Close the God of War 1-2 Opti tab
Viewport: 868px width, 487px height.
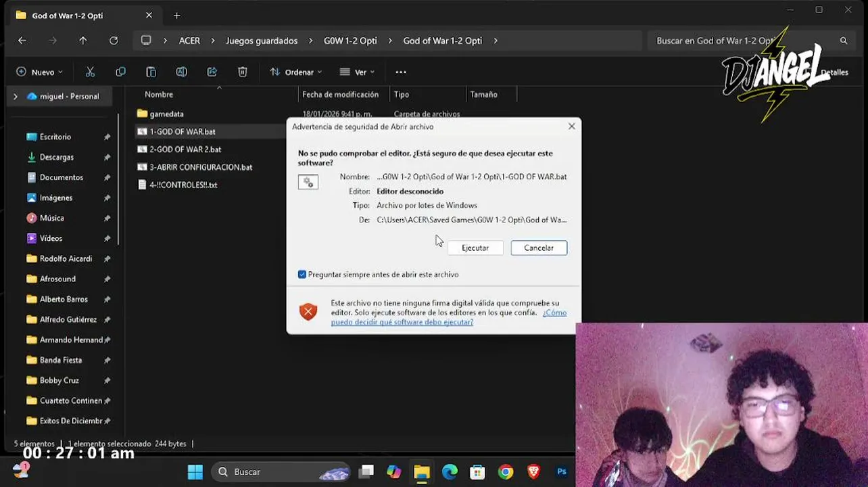(x=149, y=16)
